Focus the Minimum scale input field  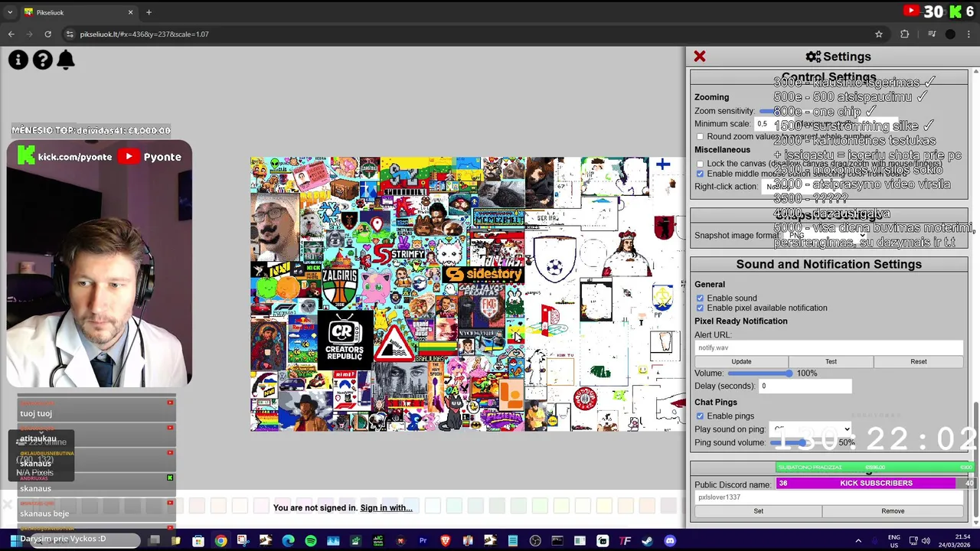pos(773,124)
